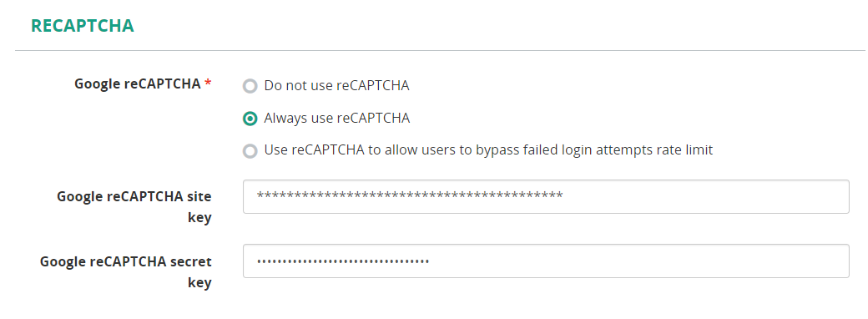The image size is (868, 319).
Task: Focus the Google reCAPTCHA site key field
Action: coord(546,196)
